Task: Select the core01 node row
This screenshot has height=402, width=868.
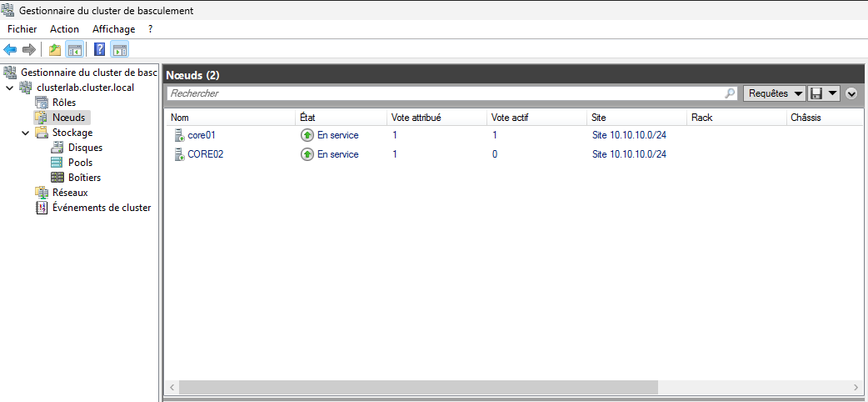Action: [202, 135]
